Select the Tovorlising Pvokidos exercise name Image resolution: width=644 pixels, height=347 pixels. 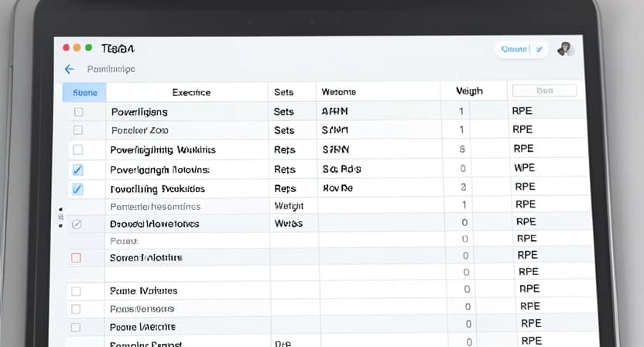[158, 189]
